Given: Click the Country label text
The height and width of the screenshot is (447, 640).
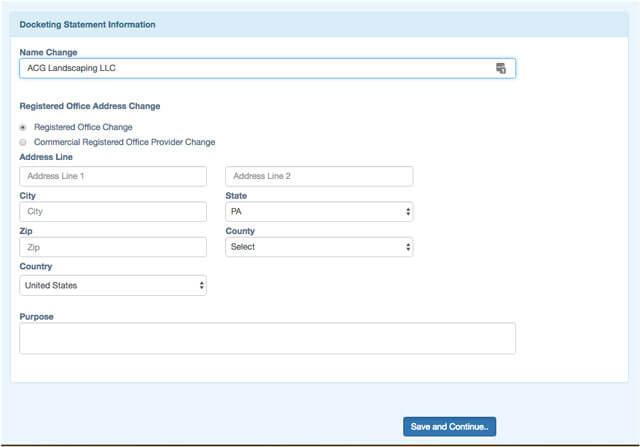Looking at the screenshot, I should [36, 267].
